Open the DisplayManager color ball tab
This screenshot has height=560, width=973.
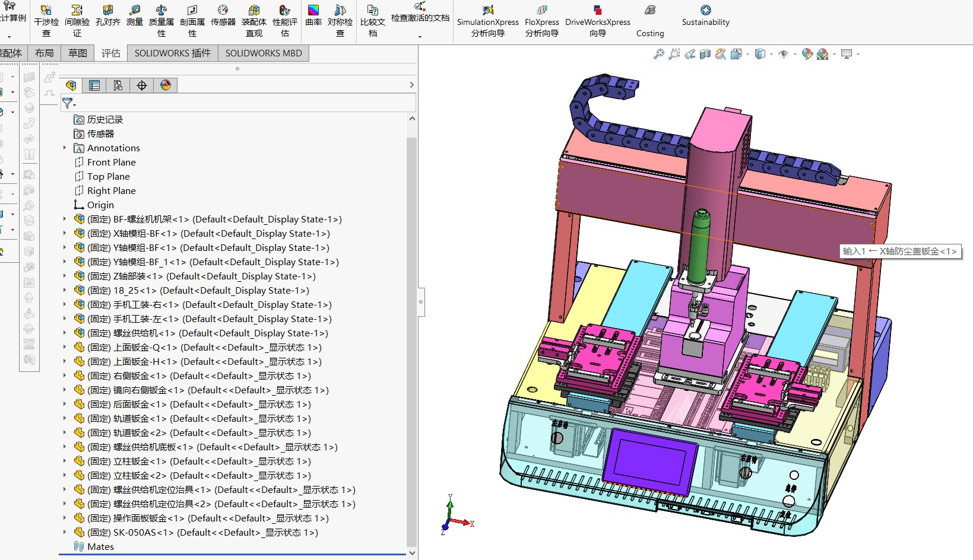(x=166, y=85)
